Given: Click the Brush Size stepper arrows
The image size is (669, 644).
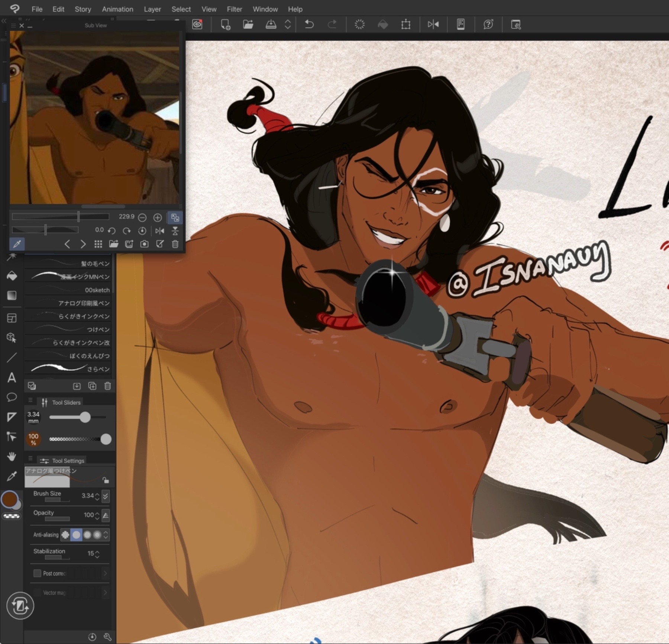Looking at the screenshot, I should click(97, 496).
